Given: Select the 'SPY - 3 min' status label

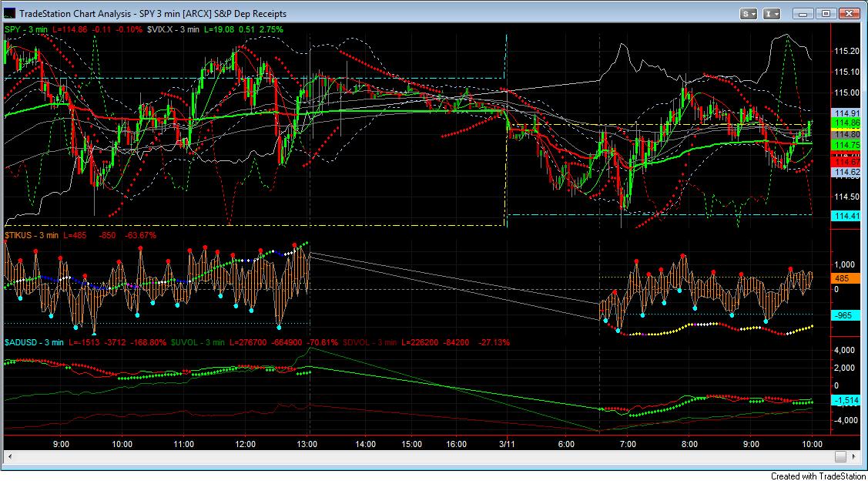Looking at the screenshot, I should click(x=28, y=29).
